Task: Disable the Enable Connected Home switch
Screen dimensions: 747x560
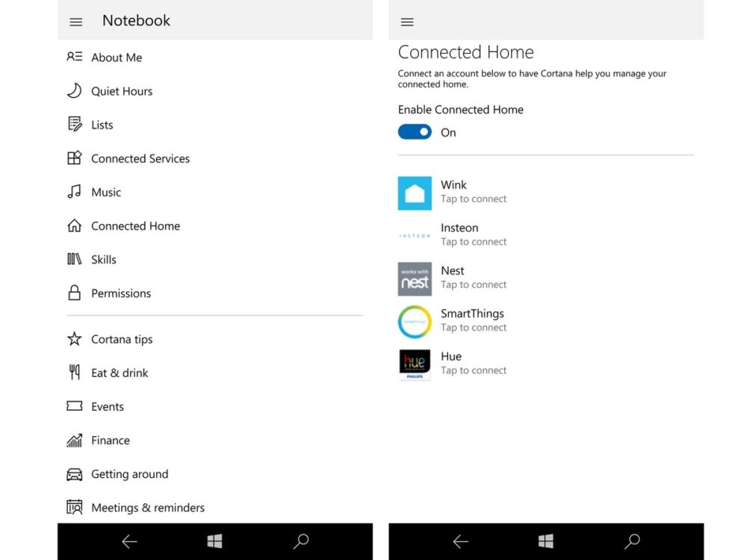Action: pyautogui.click(x=415, y=131)
